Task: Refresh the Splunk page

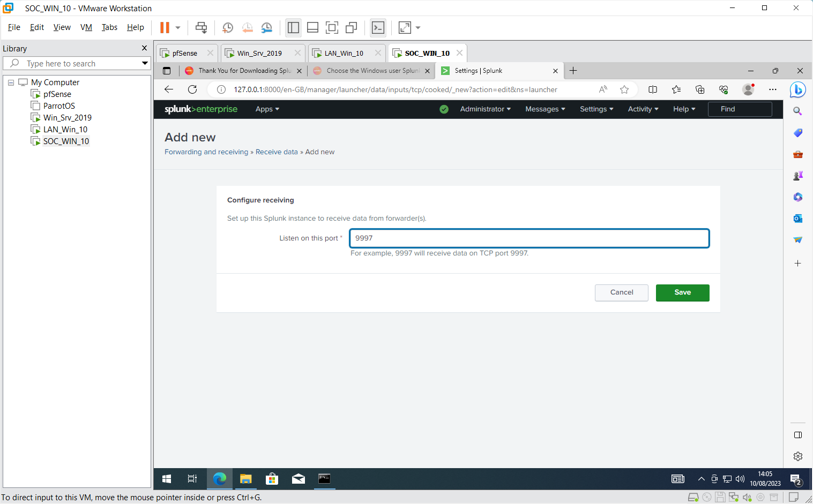Action: coord(192,89)
